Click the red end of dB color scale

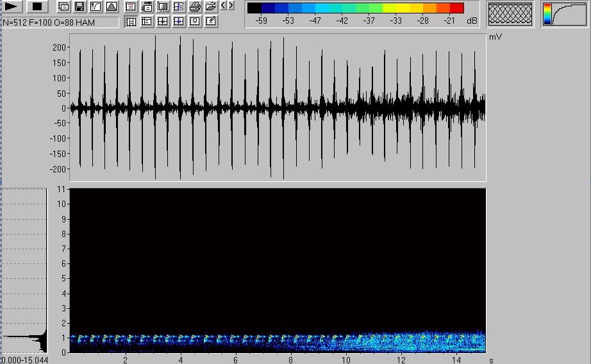pyautogui.click(x=457, y=8)
